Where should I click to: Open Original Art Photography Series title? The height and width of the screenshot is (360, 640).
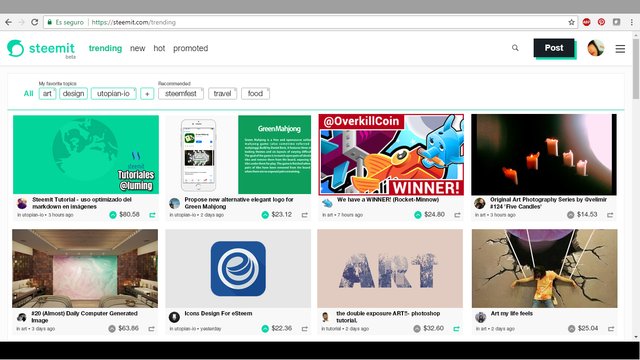click(548, 203)
